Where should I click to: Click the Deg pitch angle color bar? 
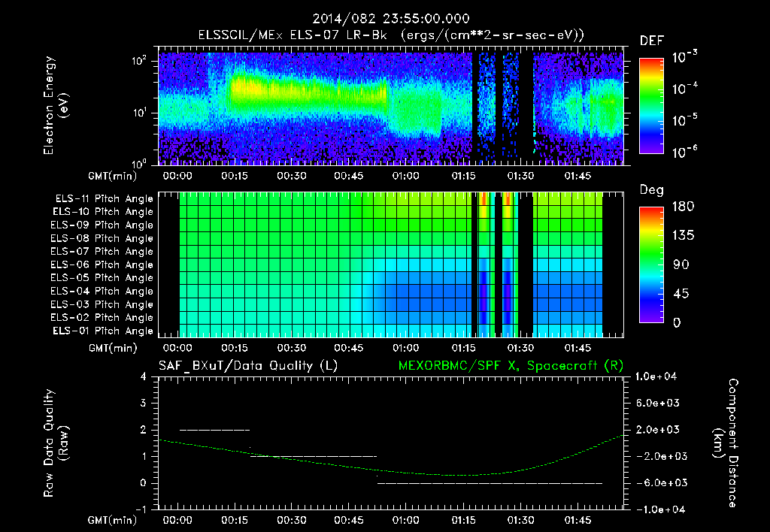651,264
